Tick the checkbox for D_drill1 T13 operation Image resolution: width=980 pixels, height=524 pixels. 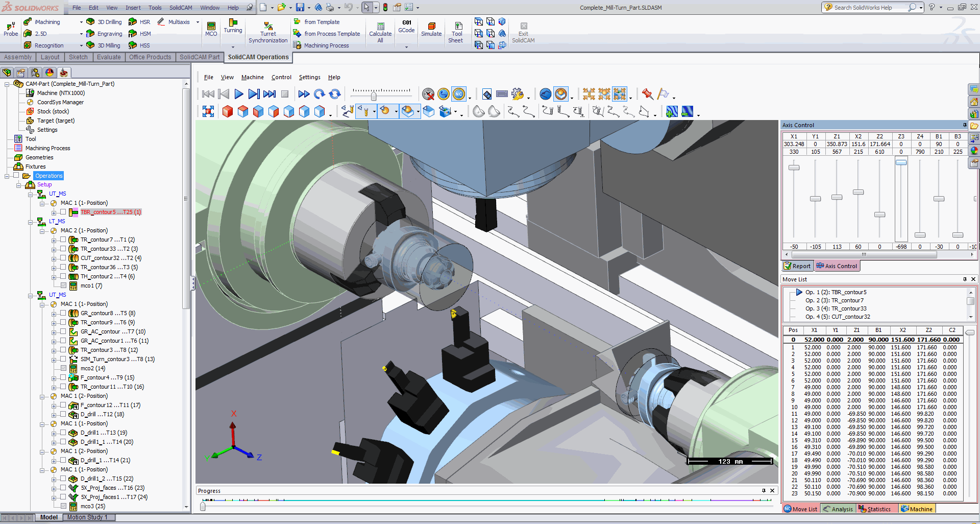[x=63, y=433]
